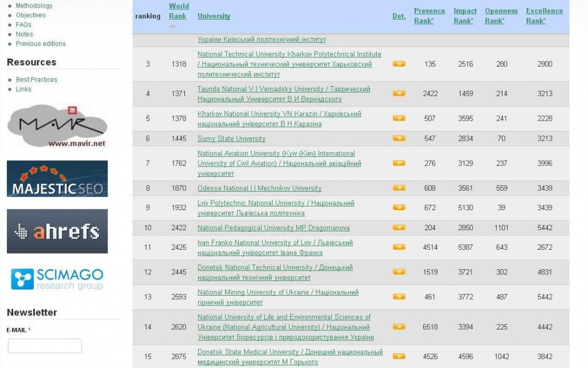Open details icon for Life and Environmental Sciences
The width and height of the screenshot is (588, 368).
(399, 327)
